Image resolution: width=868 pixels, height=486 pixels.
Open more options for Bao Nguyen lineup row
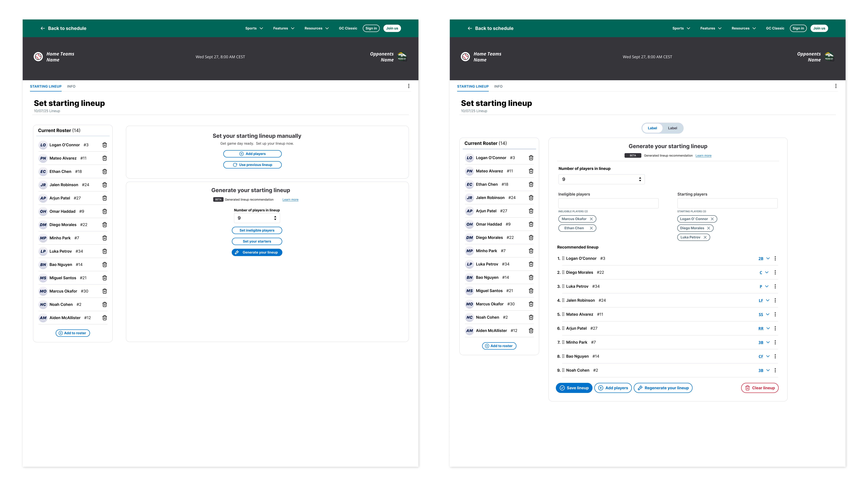[x=775, y=356]
